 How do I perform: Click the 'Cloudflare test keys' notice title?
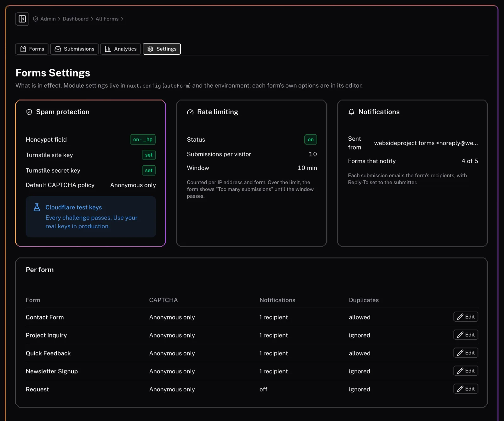[x=74, y=207]
